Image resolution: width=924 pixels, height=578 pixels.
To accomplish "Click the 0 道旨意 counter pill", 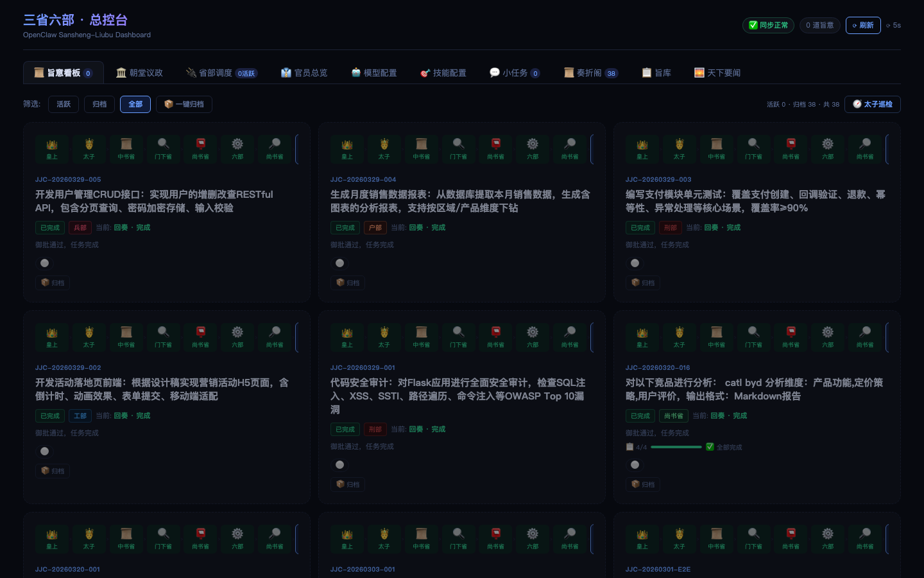I will (x=819, y=25).
